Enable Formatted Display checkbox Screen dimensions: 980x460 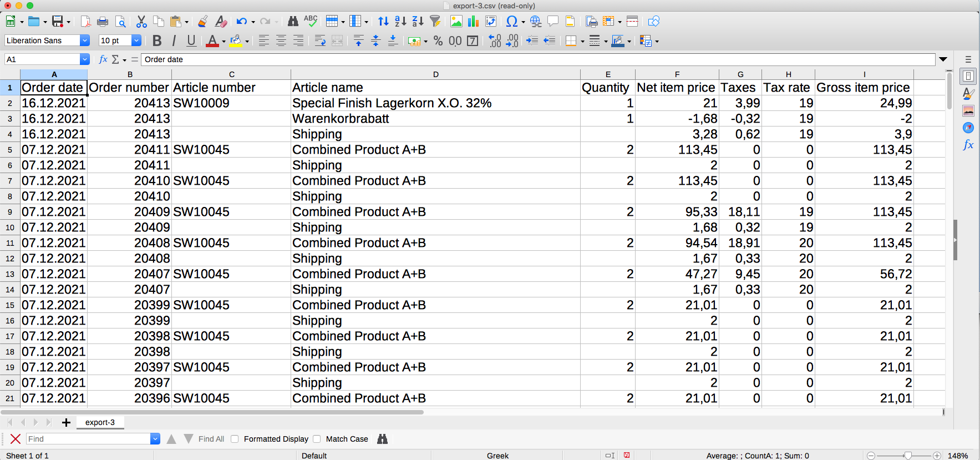coord(235,439)
